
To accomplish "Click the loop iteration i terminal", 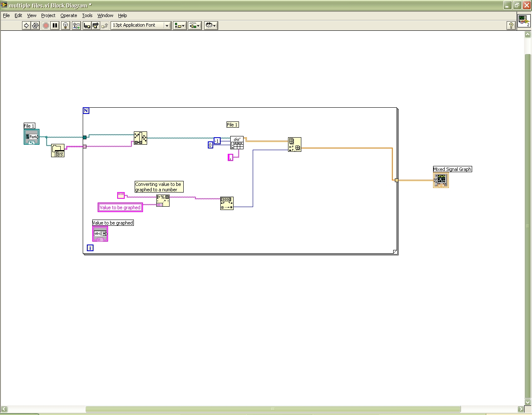I will (x=90, y=248).
